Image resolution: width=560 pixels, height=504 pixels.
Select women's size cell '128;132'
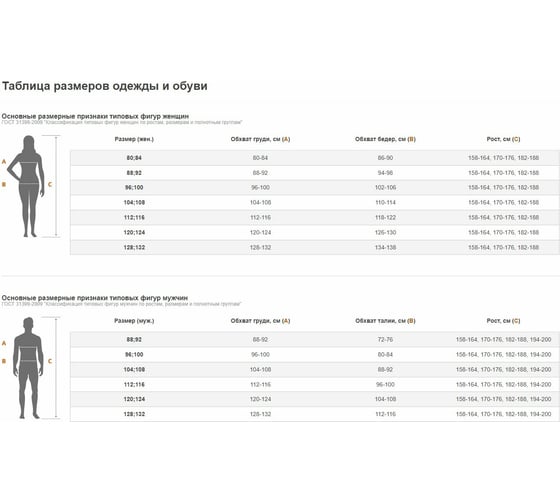pos(134,248)
